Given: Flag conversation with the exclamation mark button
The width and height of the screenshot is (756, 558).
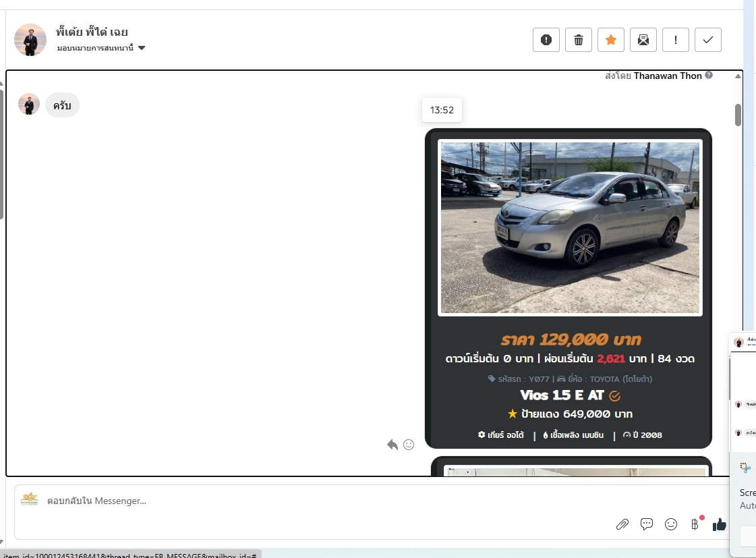Looking at the screenshot, I should pos(676,40).
